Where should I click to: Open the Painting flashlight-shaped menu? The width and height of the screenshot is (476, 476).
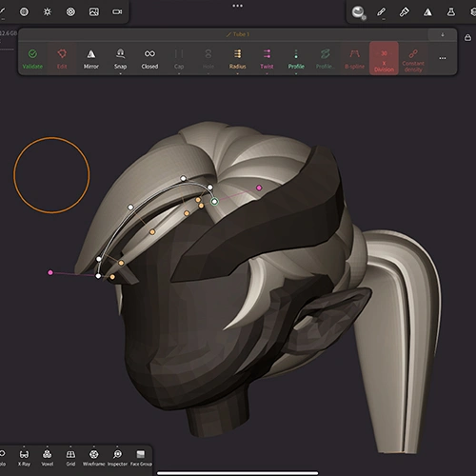tap(405, 12)
